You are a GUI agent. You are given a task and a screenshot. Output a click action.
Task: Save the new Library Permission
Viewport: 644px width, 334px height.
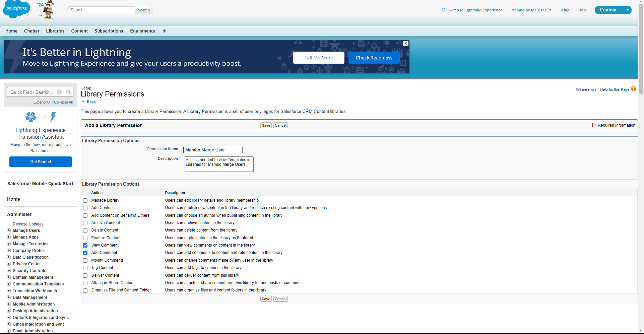pyautogui.click(x=266, y=125)
